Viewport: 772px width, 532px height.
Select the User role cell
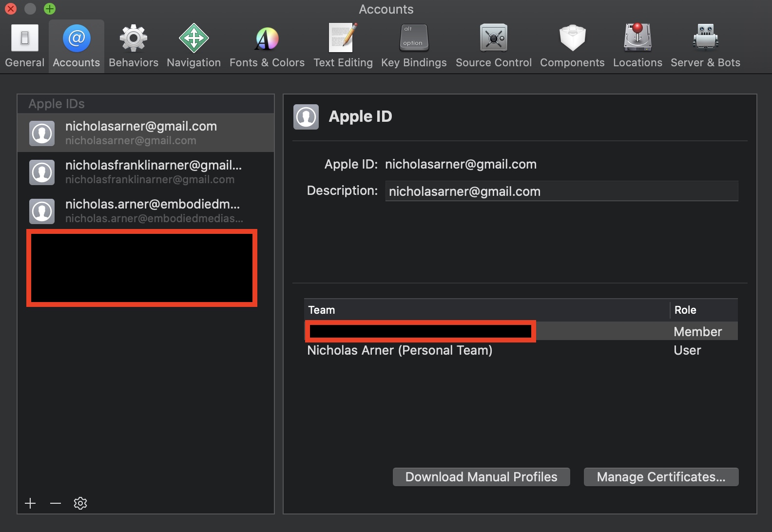point(687,350)
